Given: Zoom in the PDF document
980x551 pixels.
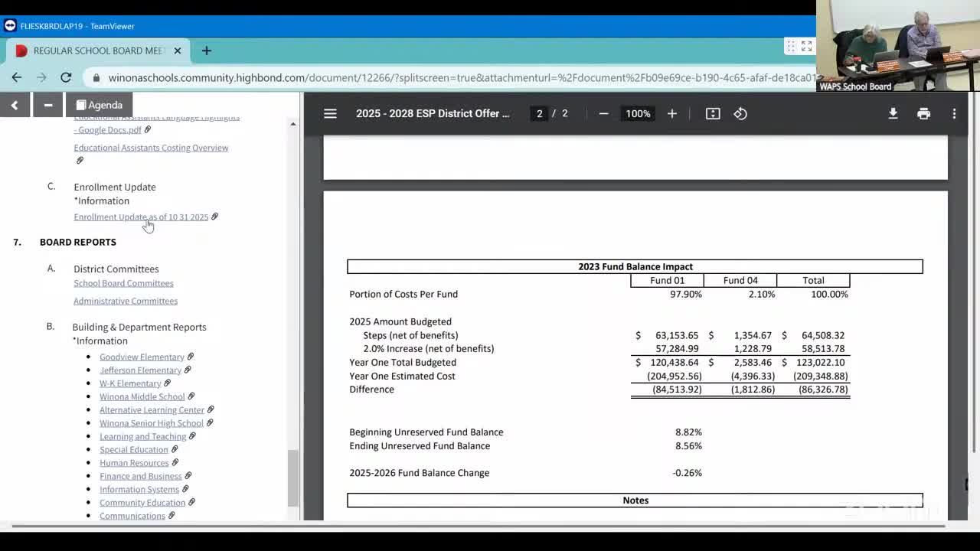Looking at the screenshot, I should [x=671, y=113].
